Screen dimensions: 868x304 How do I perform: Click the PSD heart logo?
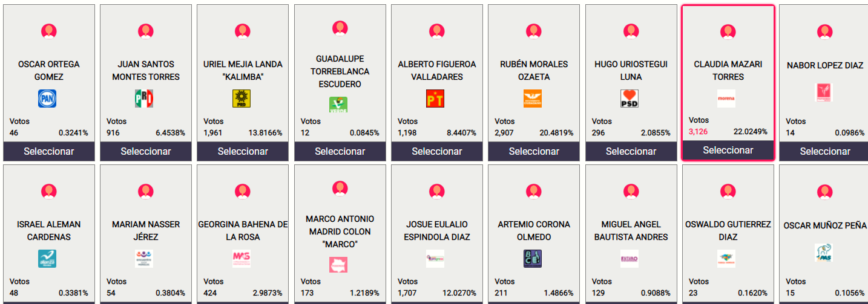click(630, 99)
